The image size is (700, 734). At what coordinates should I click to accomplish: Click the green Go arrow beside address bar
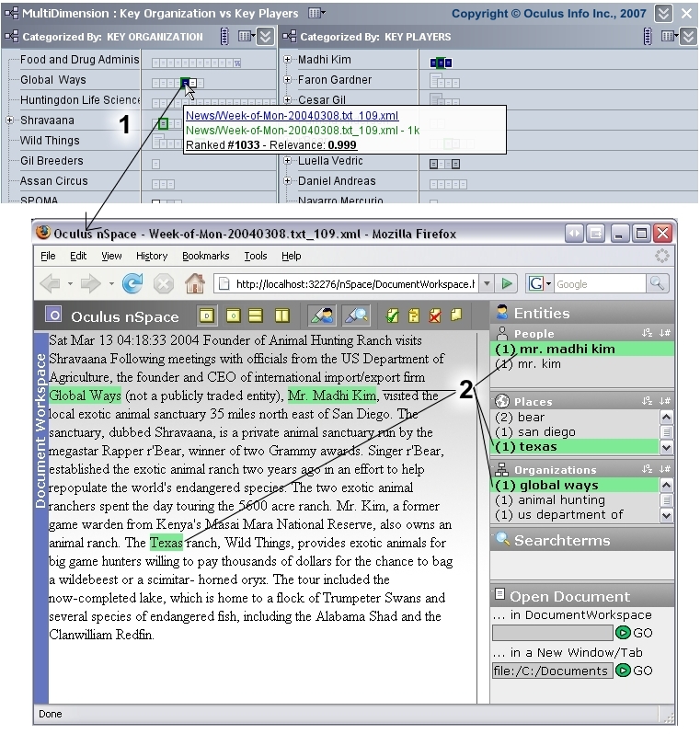507,283
